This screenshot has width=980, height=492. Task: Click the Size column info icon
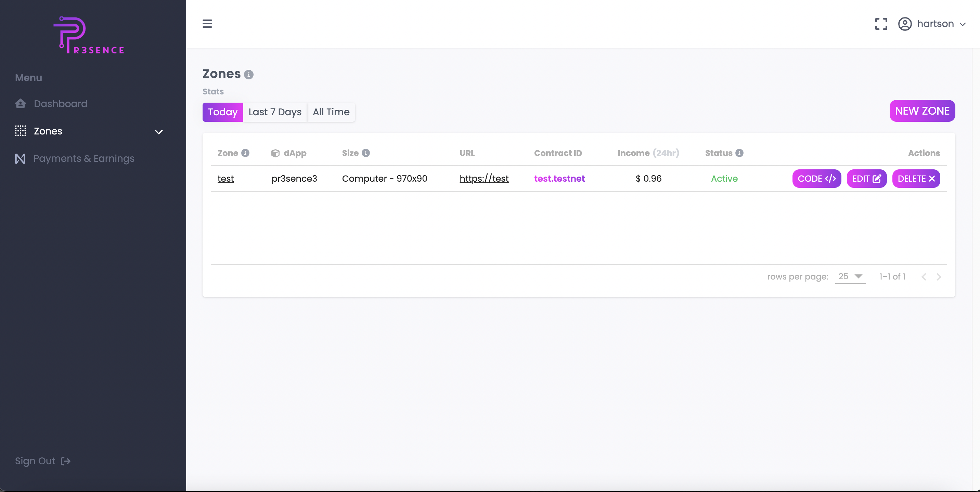(365, 153)
